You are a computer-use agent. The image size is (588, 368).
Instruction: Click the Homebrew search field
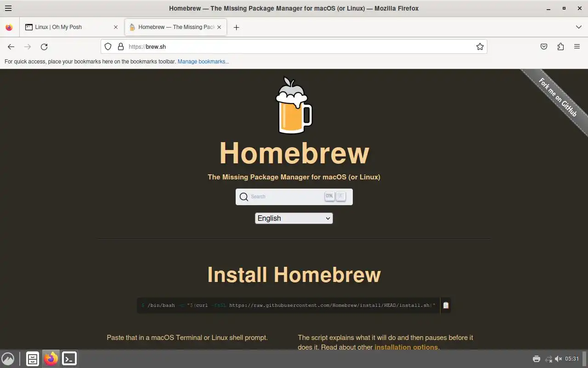294,196
